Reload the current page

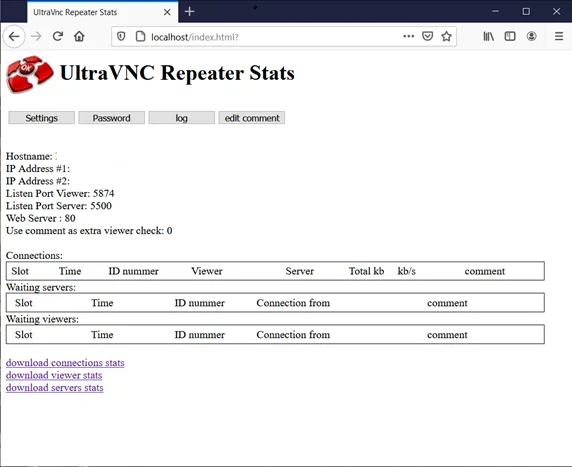(x=58, y=36)
